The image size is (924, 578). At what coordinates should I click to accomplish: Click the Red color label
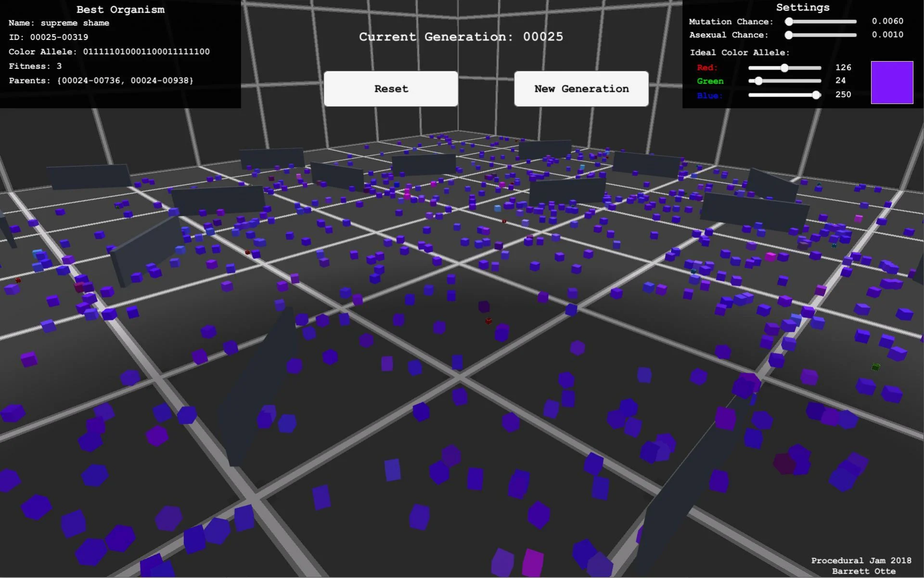707,67
